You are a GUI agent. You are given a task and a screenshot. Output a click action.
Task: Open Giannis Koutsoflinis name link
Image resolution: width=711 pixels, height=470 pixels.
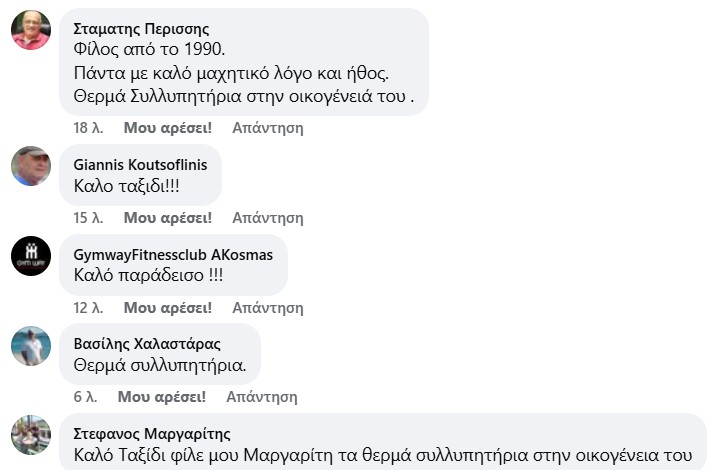[x=141, y=165]
